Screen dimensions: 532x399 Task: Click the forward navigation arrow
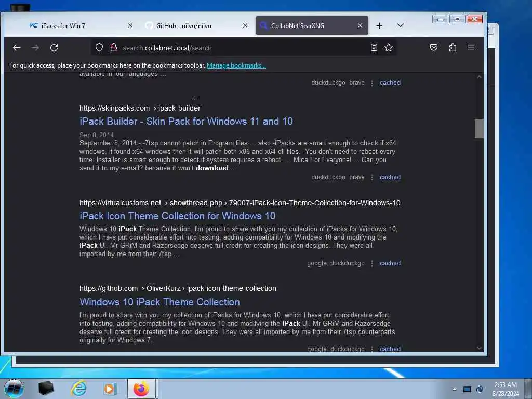pos(35,48)
